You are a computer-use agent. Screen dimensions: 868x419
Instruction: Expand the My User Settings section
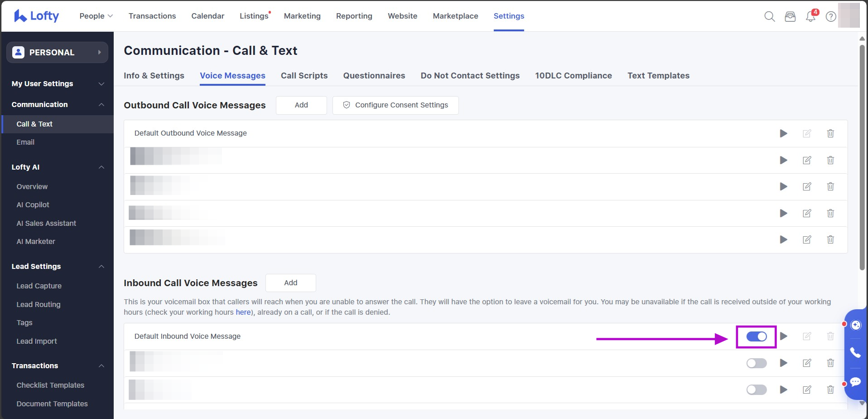[x=101, y=84]
